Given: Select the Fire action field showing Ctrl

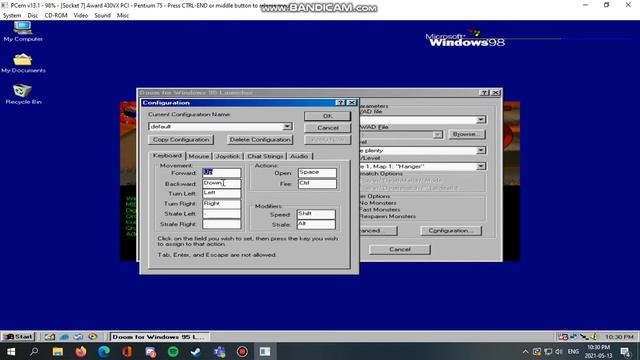Looking at the screenshot, I should point(317,184).
